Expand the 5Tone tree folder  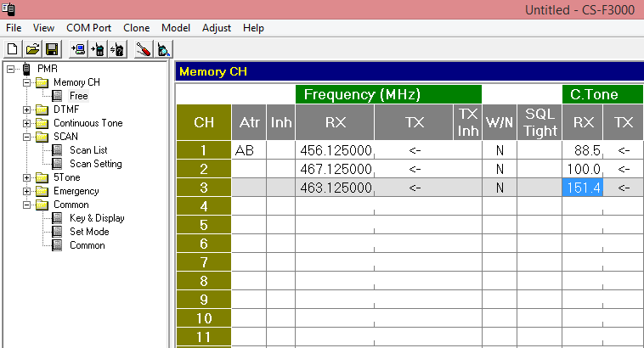click(x=26, y=177)
